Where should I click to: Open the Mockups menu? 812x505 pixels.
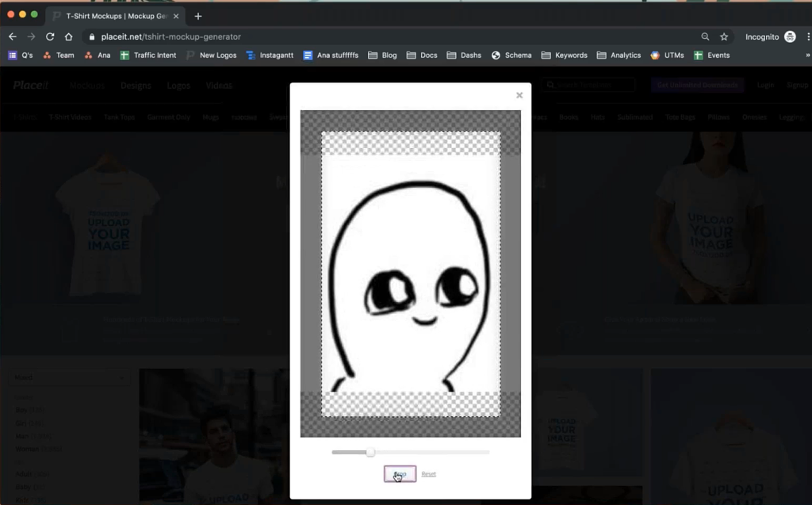[86, 85]
